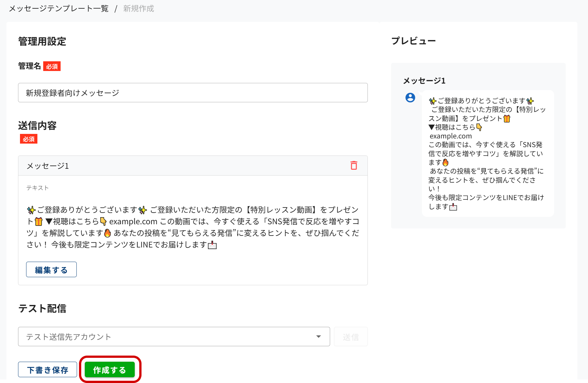Click the 送信 test send button
This screenshot has height=383, width=588.
click(x=351, y=337)
